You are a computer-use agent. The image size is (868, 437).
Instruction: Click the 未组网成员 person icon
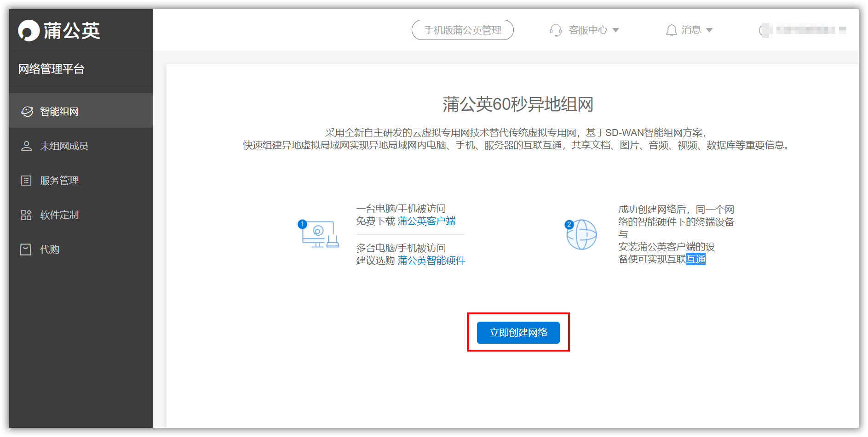(27, 146)
